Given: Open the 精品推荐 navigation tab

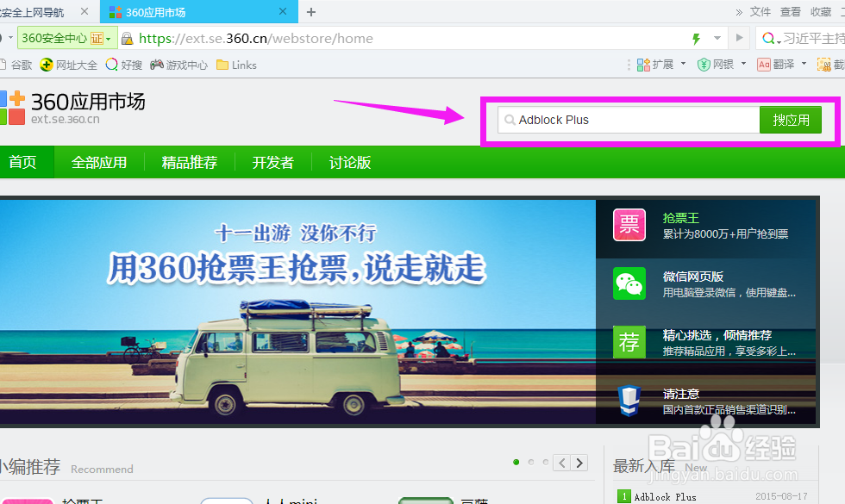Looking at the screenshot, I should tap(190, 162).
